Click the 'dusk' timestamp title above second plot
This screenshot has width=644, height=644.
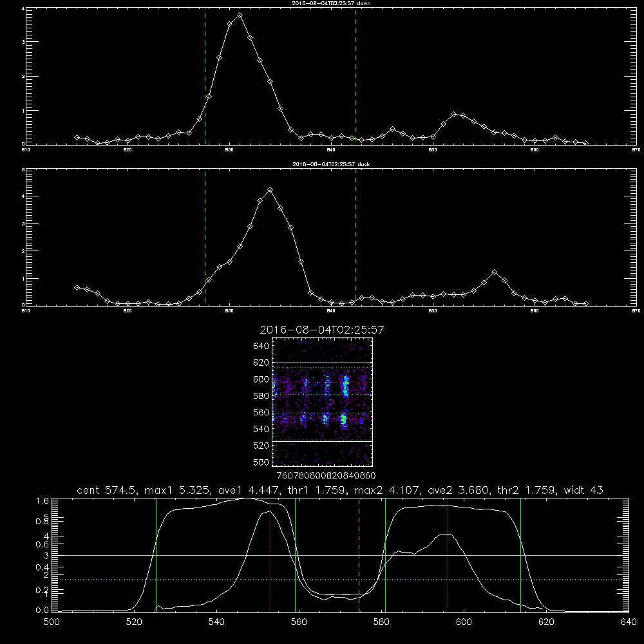pos(331,164)
